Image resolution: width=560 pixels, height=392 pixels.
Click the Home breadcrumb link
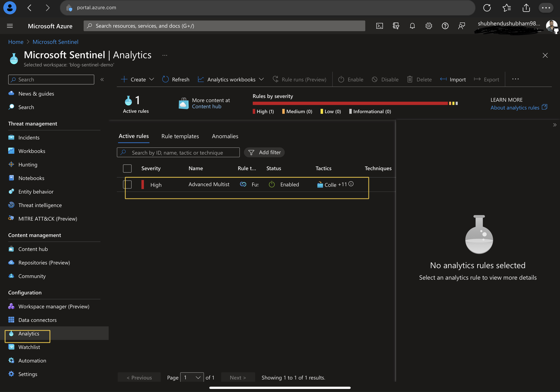(x=16, y=42)
